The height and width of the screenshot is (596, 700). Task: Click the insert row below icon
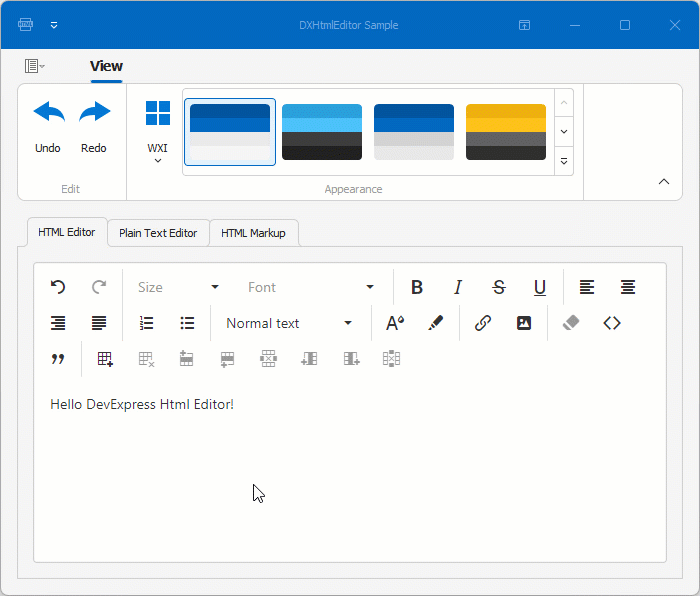227,358
